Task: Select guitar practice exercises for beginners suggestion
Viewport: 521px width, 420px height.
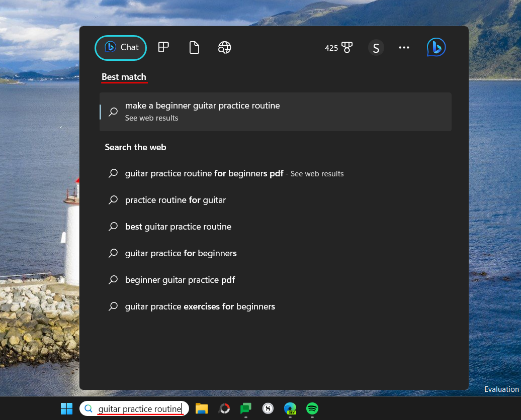Action: 200,306
